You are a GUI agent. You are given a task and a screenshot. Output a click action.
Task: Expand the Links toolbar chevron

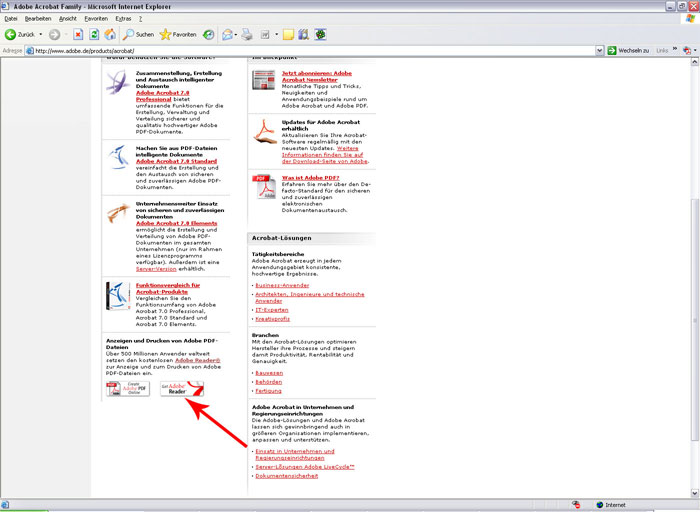point(675,50)
